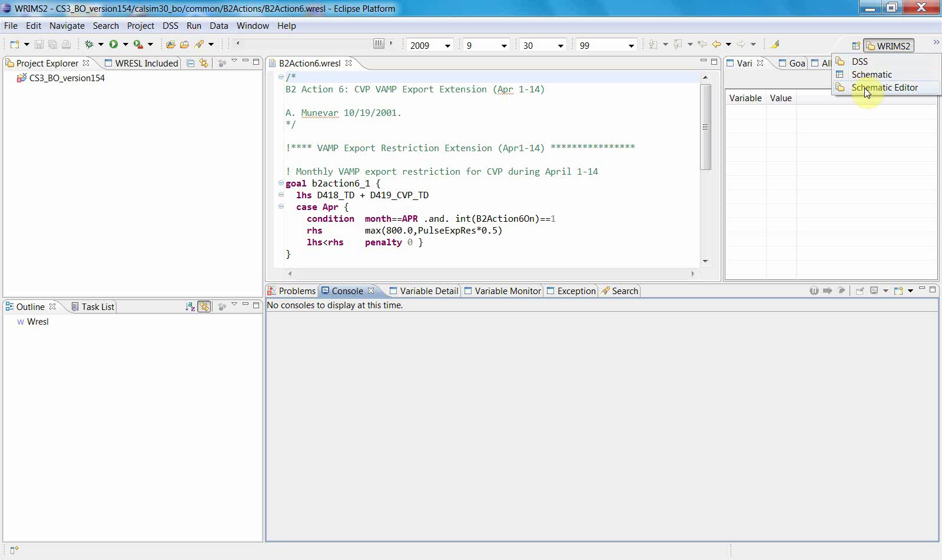The width and height of the screenshot is (942, 560).
Task: Maximize the Project Explorer panel
Action: tap(256, 61)
